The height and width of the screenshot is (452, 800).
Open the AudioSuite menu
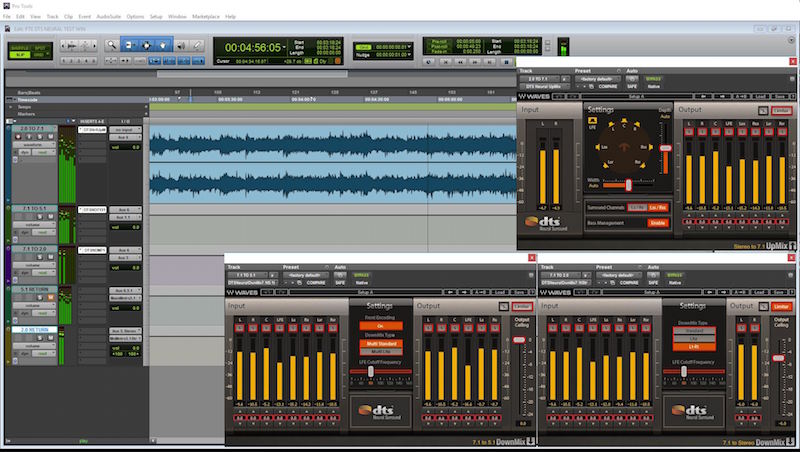[109, 17]
